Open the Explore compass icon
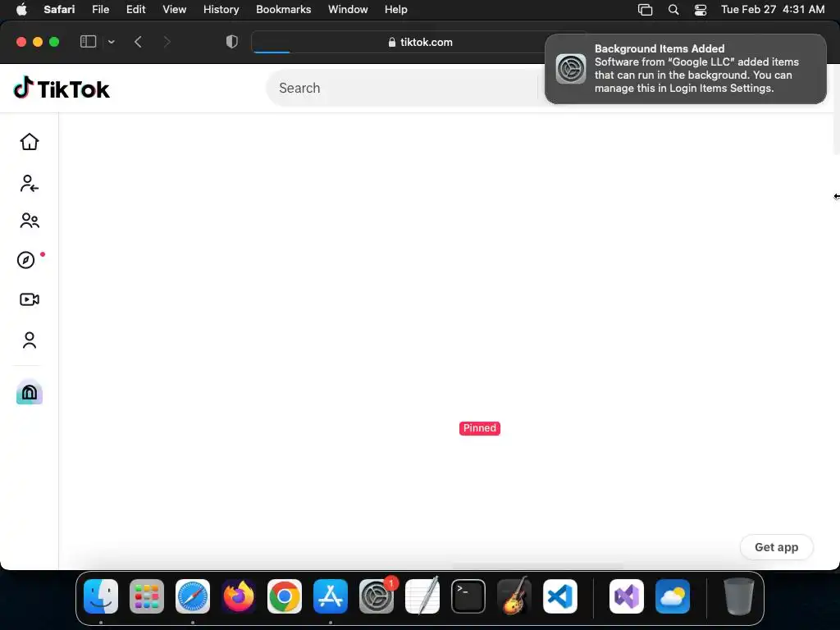 25,260
